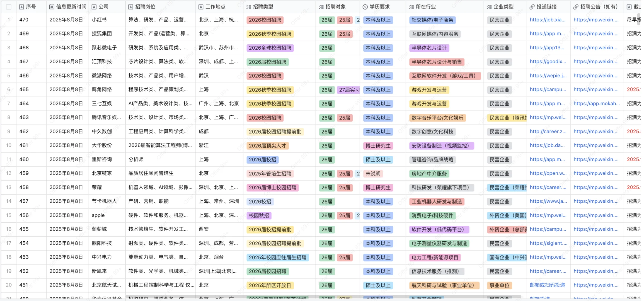644x301 pixels.
Task: Open the https://app13... link for 聚芯微电子
Action: pos(547,48)
